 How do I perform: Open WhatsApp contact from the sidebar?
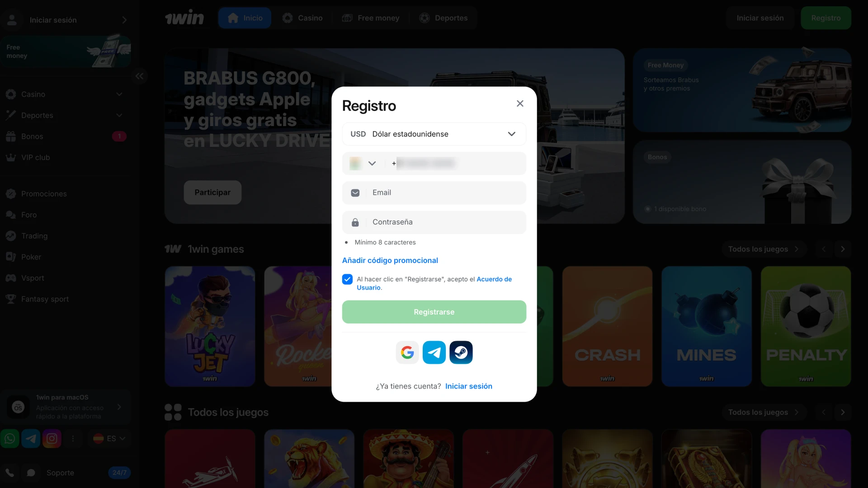pos(9,438)
